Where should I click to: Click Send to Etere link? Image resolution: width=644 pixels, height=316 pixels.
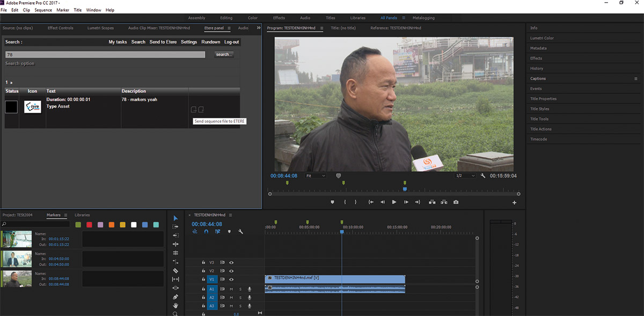tap(163, 42)
